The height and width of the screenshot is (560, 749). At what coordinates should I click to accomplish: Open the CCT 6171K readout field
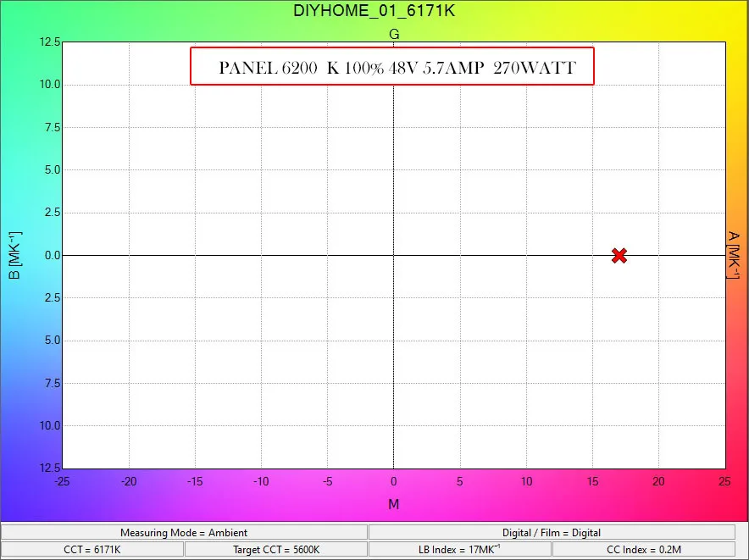point(92,549)
